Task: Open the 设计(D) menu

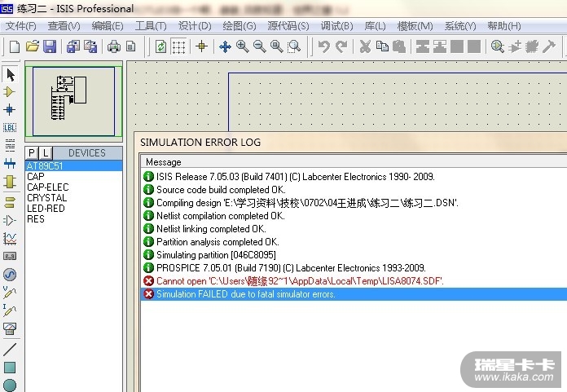Action: coord(195,26)
